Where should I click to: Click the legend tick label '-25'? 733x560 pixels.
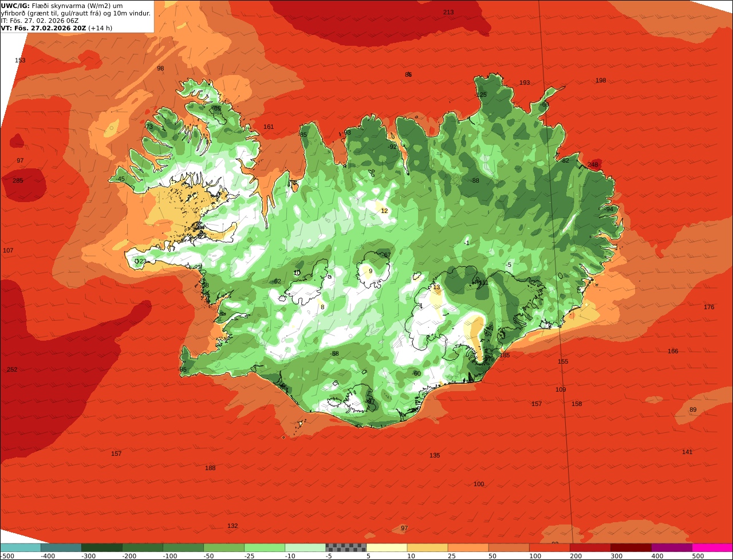pos(251,556)
